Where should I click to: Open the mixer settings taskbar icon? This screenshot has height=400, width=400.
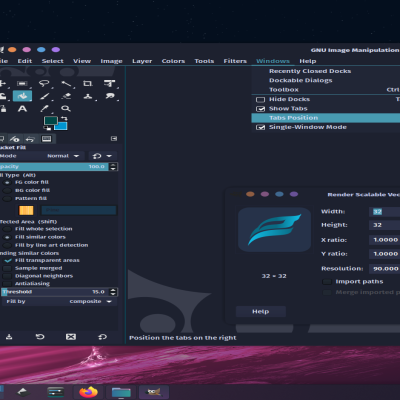pos(56,392)
